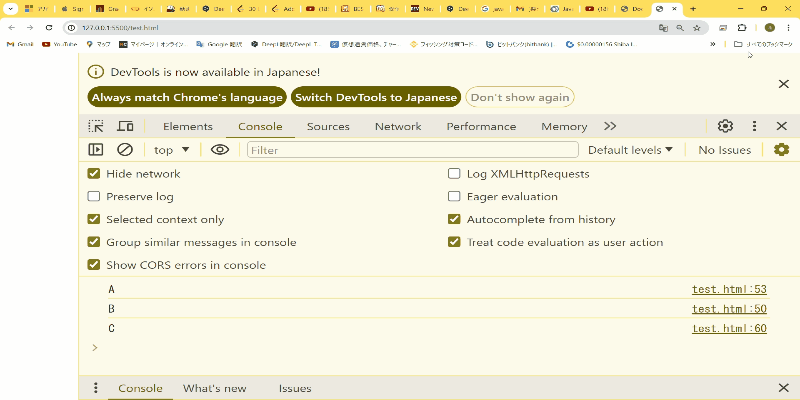
Task: Open DevTools settings gear
Action: [x=726, y=126]
